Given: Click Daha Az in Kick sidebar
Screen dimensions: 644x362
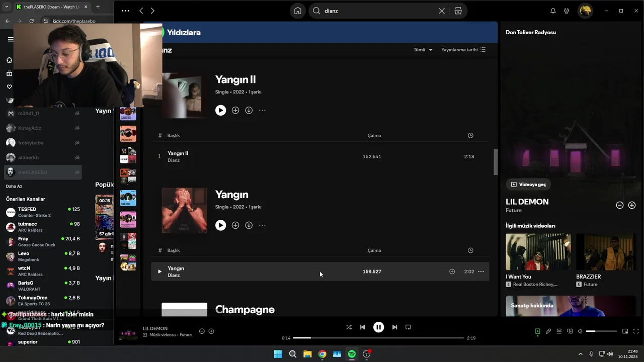Looking at the screenshot, I should pyautogui.click(x=14, y=187).
